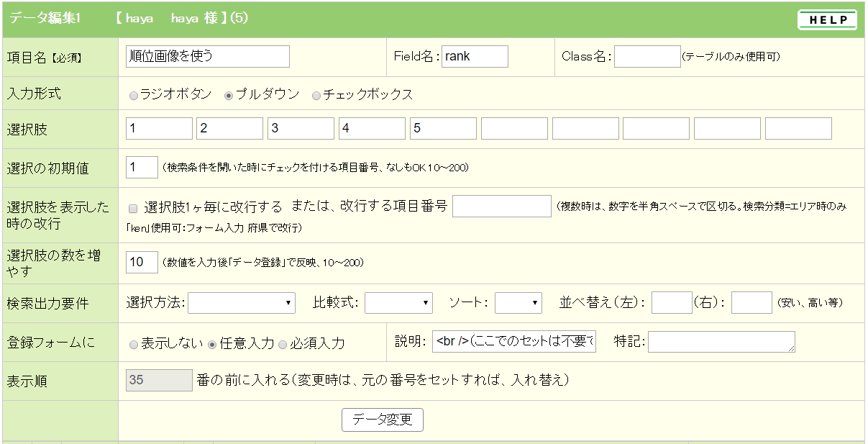Viewport: 868px width, 444px height.
Task: Choose 表示しない for registration form
Action: [134, 344]
